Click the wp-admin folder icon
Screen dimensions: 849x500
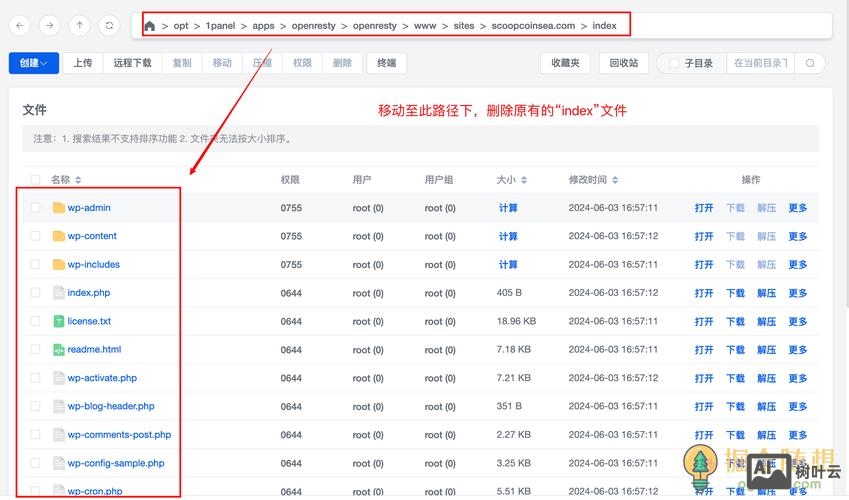58,207
